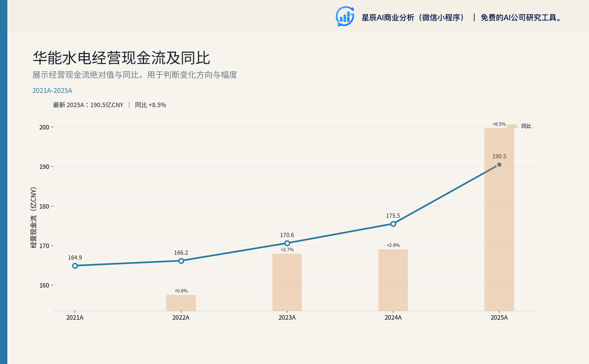Click the blue 2021A-2025A period label
Image resolution: width=589 pixels, height=364 pixels.
point(52,91)
